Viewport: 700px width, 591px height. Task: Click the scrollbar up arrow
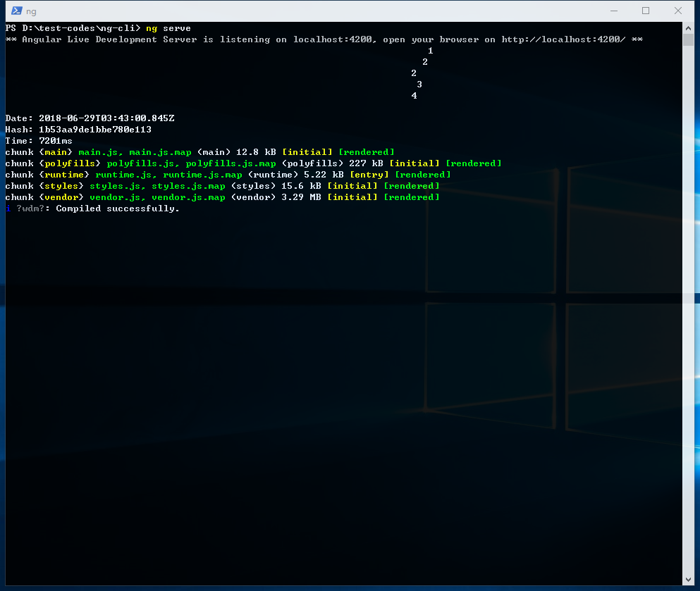click(x=688, y=28)
